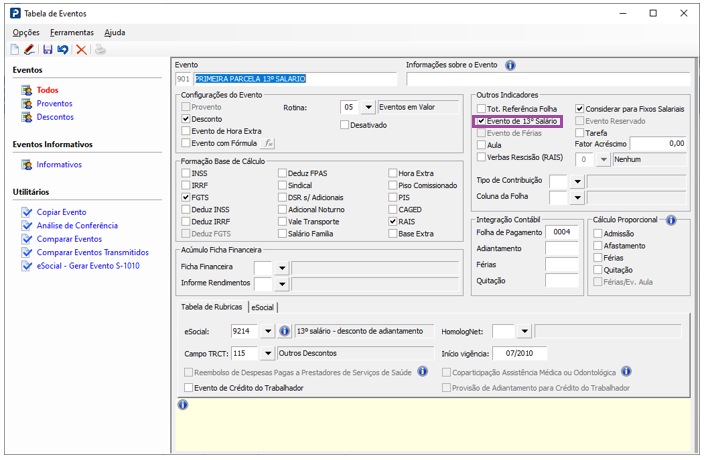Expand the Campo TRCT dropdown
This screenshot has height=460, width=704.
click(x=267, y=353)
